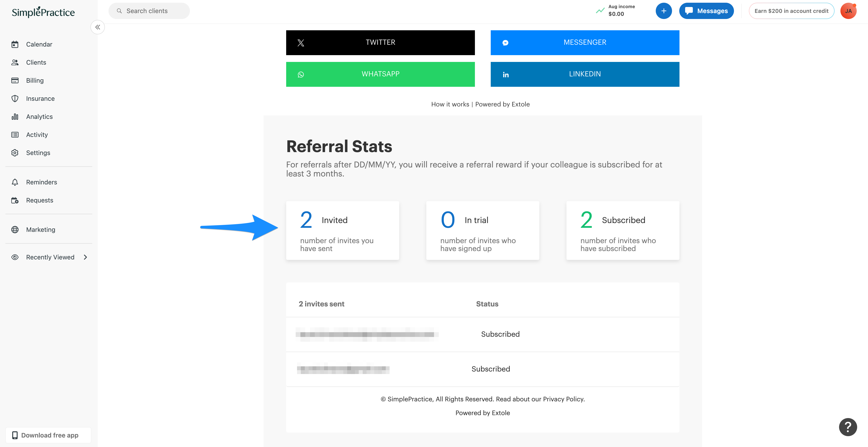This screenshot has width=868, height=447.
Task: Click the Reminders bell icon
Action: click(x=15, y=182)
